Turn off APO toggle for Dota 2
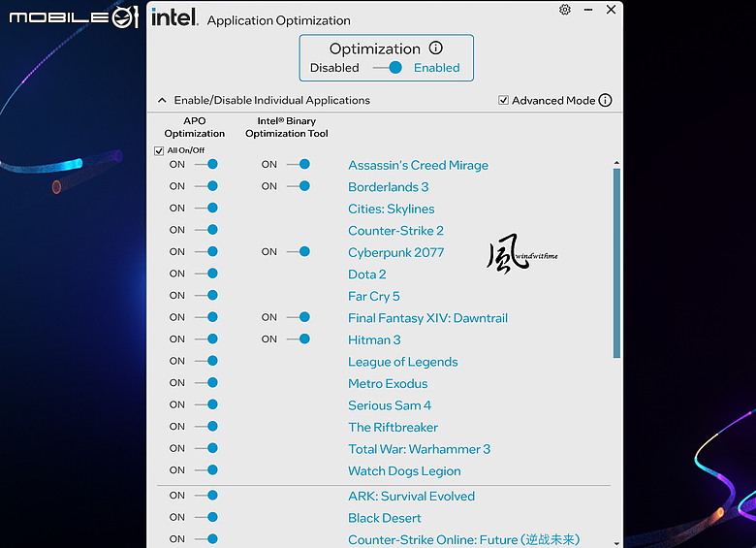 (206, 274)
